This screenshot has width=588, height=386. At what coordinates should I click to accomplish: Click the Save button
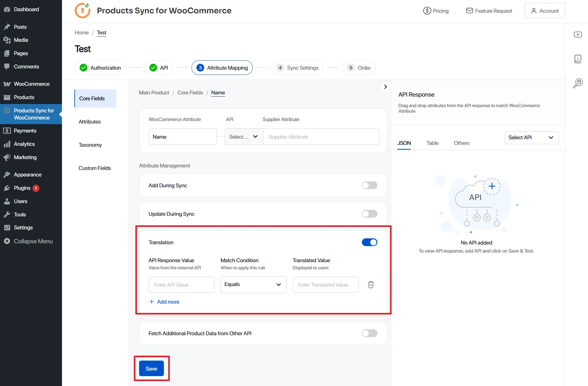151,368
